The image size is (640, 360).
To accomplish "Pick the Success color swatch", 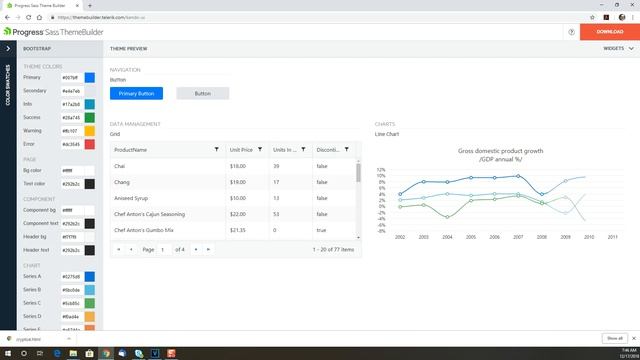I will click(x=90, y=118).
